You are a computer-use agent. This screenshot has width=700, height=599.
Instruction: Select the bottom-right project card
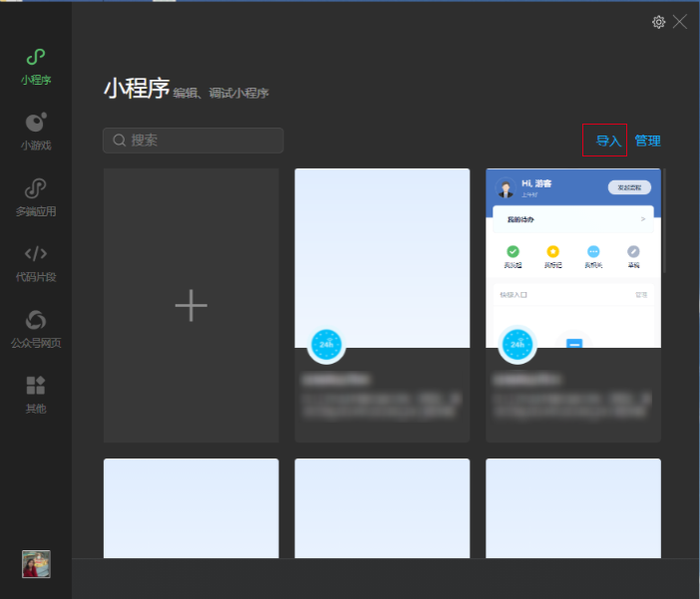pyautogui.click(x=572, y=507)
